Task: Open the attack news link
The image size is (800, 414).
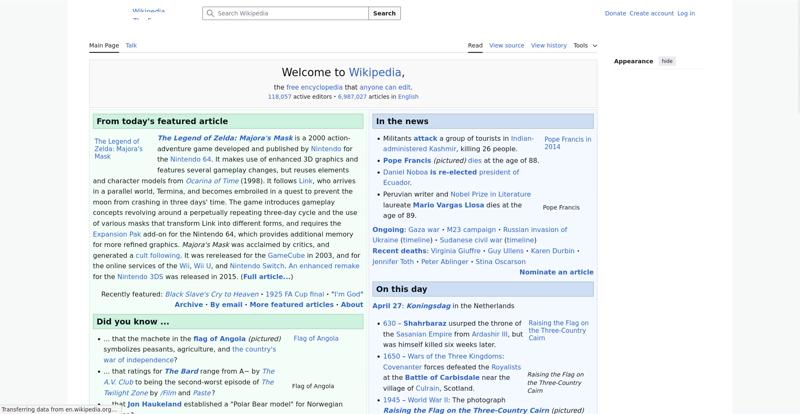Action: 425,138
